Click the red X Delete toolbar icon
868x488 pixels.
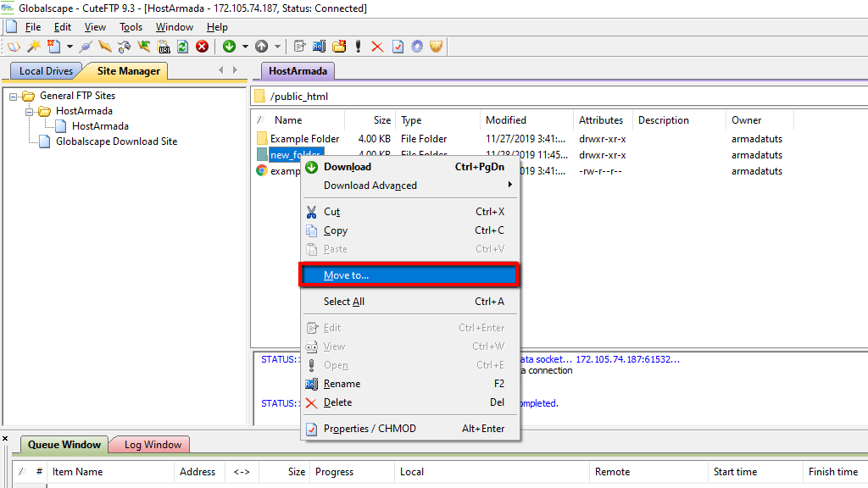pyautogui.click(x=377, y=47)
